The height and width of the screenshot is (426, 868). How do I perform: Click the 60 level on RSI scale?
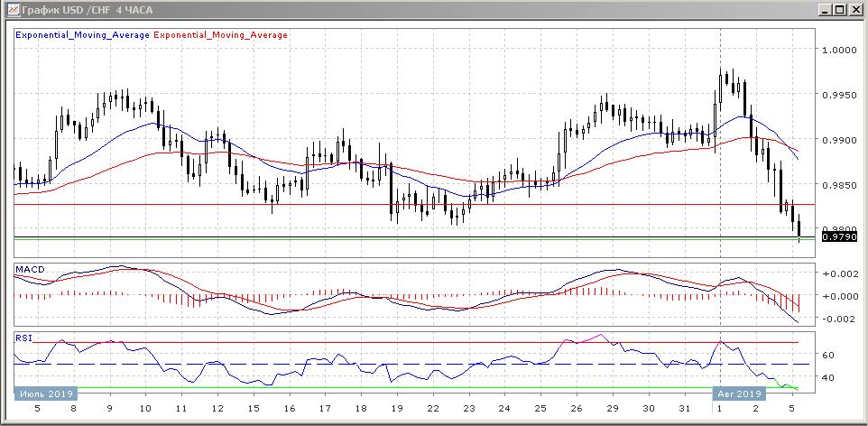tap(826, 355)
